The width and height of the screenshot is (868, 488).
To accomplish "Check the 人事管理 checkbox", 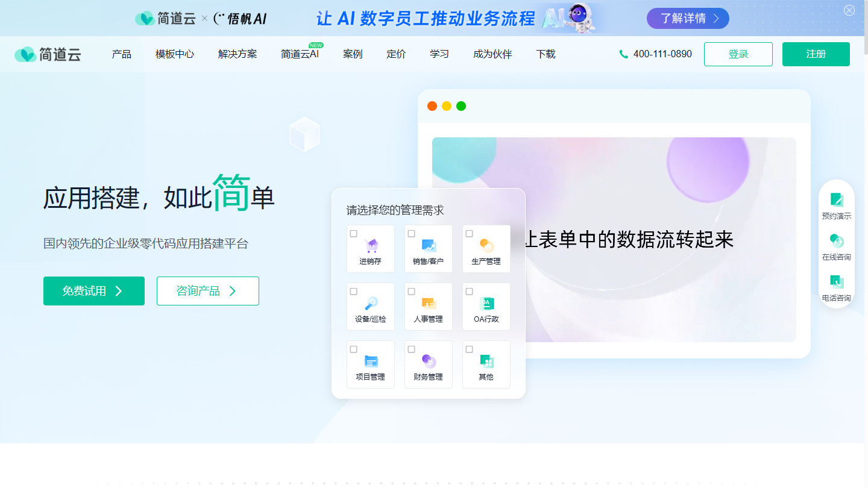I will click(412, 291).
